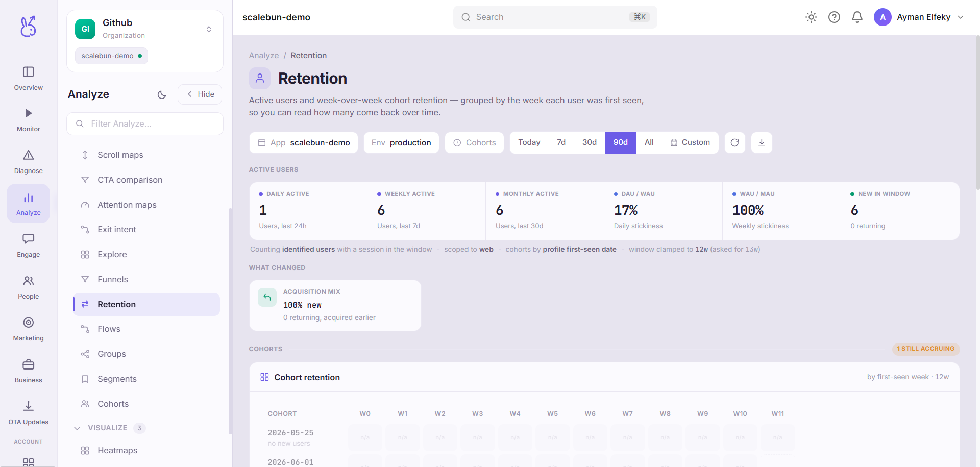980x467 pixels.
Task: Select the Analyze rail item
Action: [x=29, y=204]
